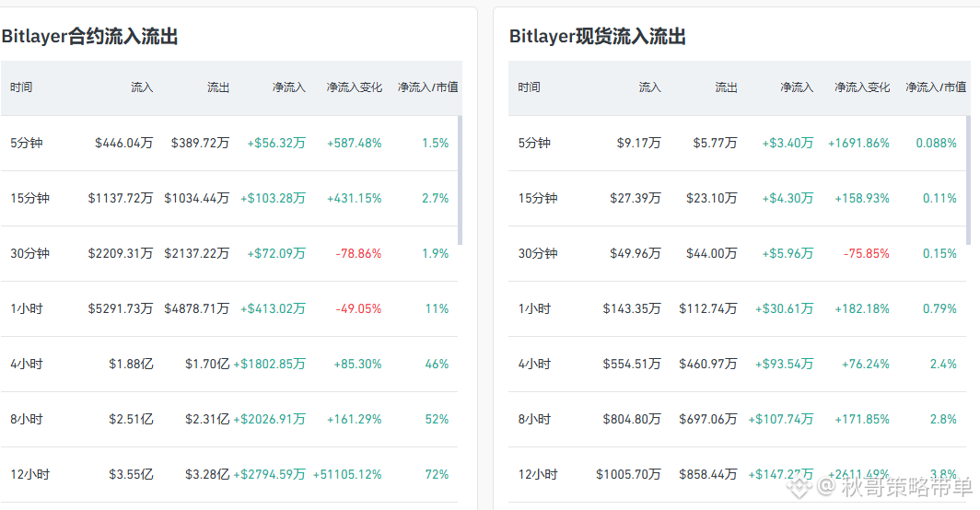The width and height of the screenshot is (980, 510).
Task: Select the $5.77万 spot outflow cell
Action: tap(715, 143)
